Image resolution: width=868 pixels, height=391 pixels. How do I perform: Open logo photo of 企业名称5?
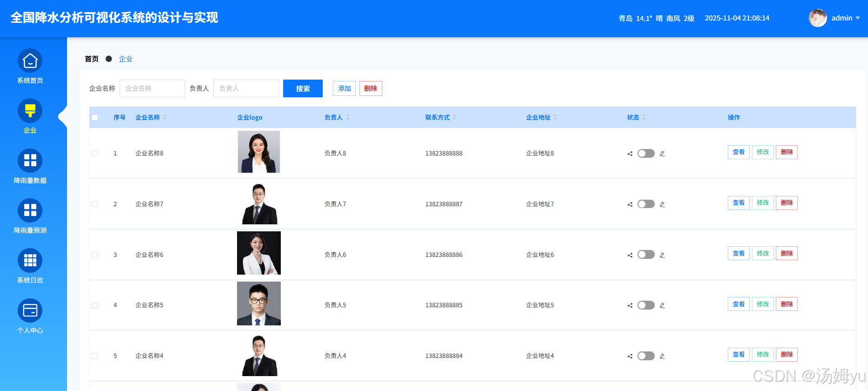(x=259, y=303)
